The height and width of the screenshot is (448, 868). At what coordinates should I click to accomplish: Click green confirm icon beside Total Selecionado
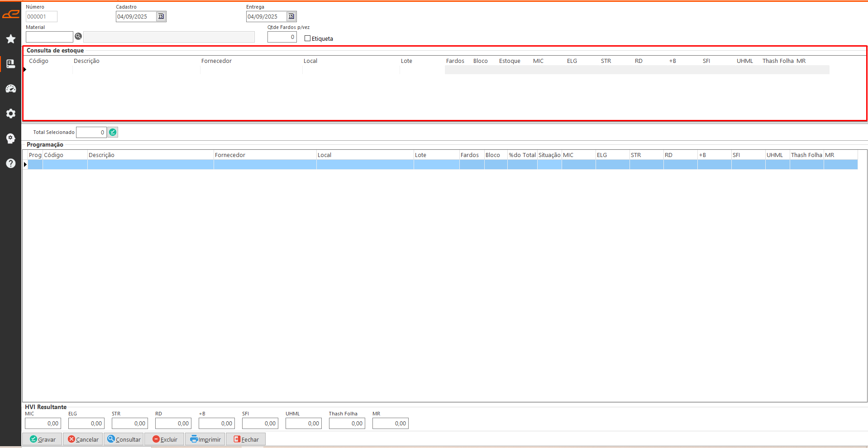click(x=113, y=132)
